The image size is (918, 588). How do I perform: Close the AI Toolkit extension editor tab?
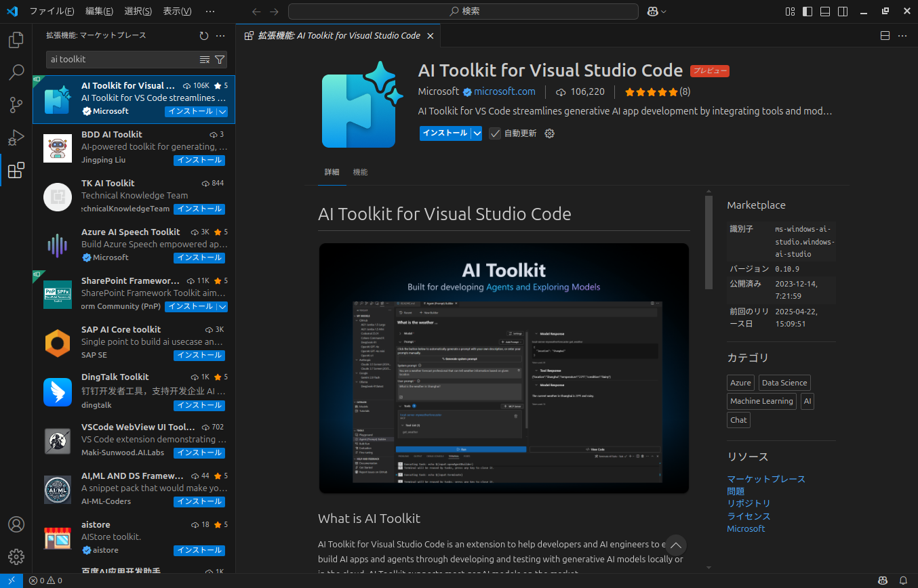[431, 35]
